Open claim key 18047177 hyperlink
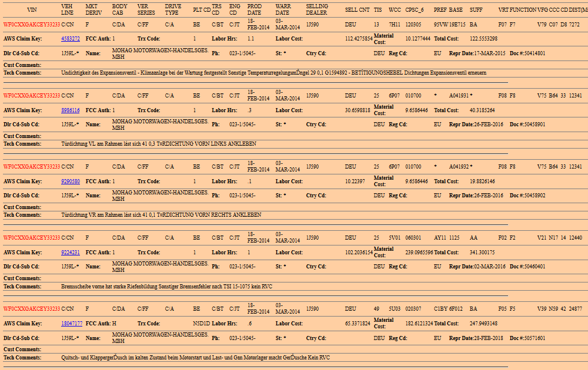The height and width of the screenshot is (370, 588). tap(72, 324)
